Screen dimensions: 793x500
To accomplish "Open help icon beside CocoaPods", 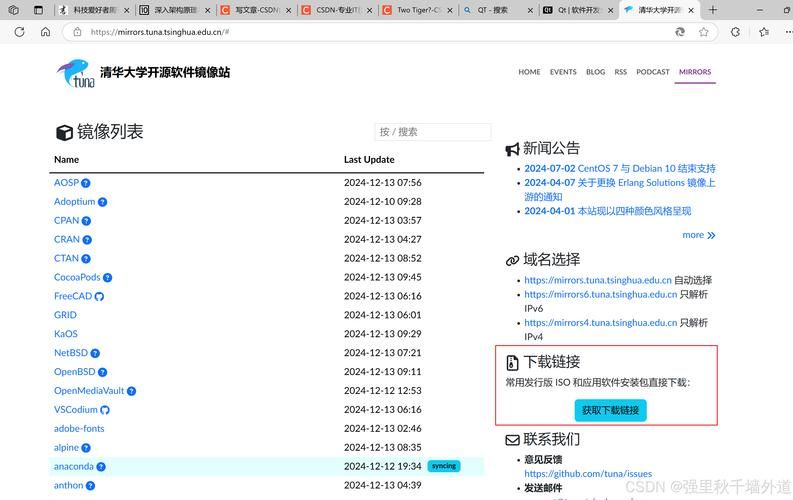I will click(x=107, y=278).
